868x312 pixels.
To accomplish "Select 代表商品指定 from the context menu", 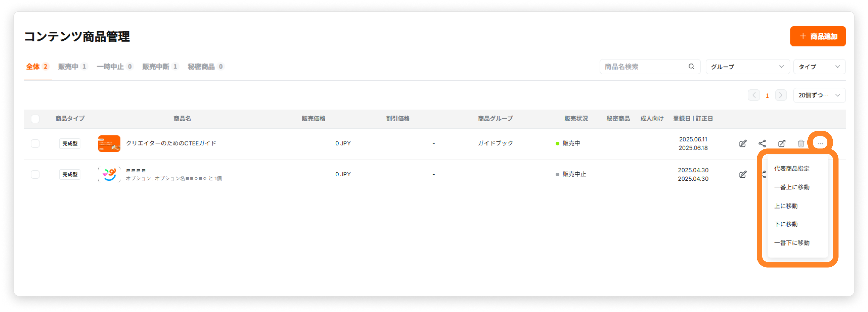I will (791, 169).
